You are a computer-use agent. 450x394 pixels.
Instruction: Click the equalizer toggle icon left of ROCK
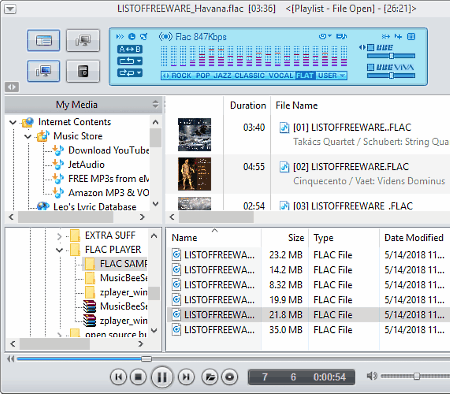click(166, 76)
